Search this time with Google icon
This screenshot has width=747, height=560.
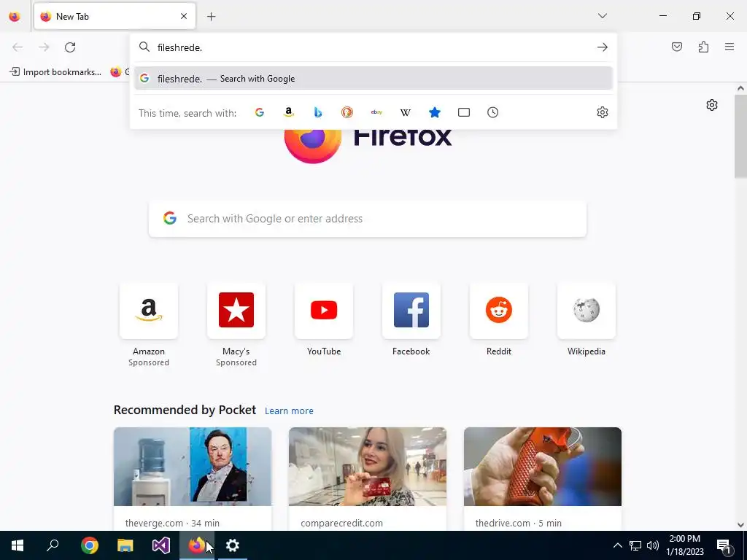click(260, 112)
